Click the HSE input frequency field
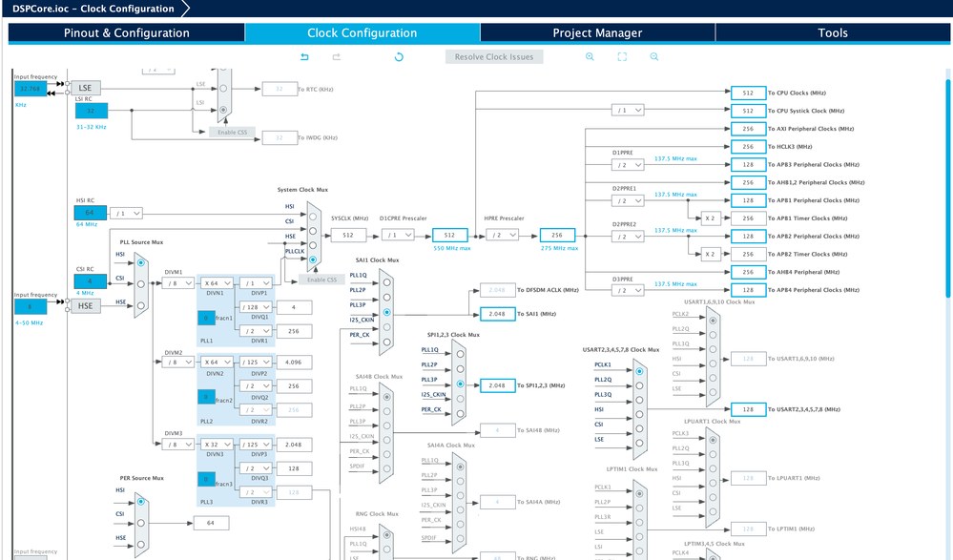The image size is (953, 560). pos(31,306)
